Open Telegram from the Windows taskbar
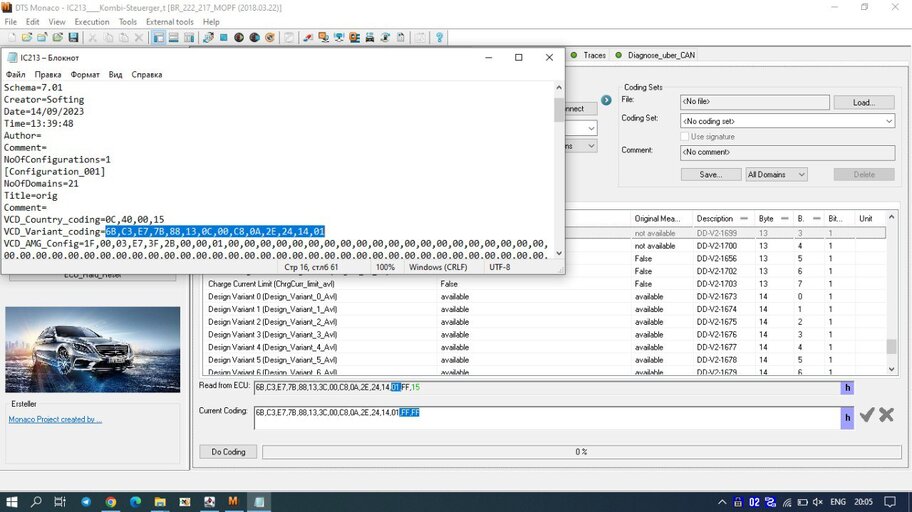The height and width of the screenshot is (512, 912). [x=85, y=500]
